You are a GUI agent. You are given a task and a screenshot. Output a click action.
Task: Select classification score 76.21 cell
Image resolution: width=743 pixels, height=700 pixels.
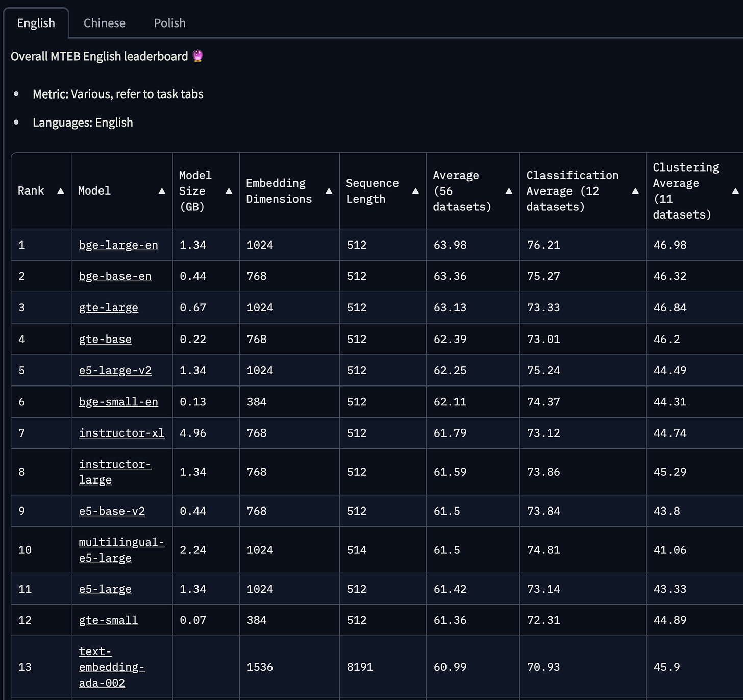[x=583, y=245]
